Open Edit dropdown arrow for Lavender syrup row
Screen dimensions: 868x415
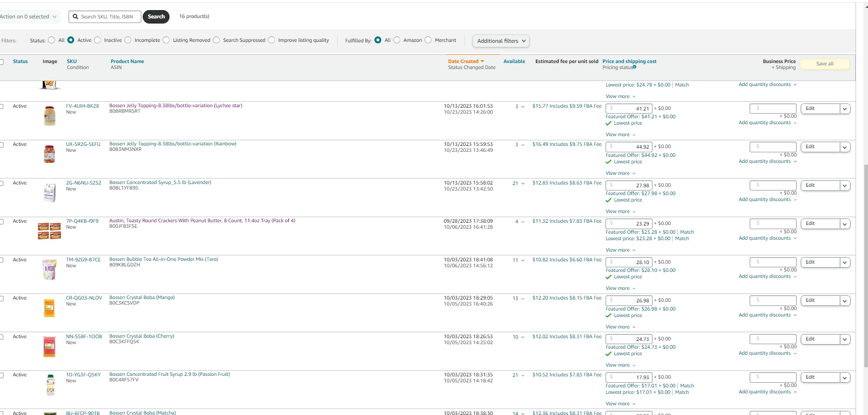pos(845,186)
